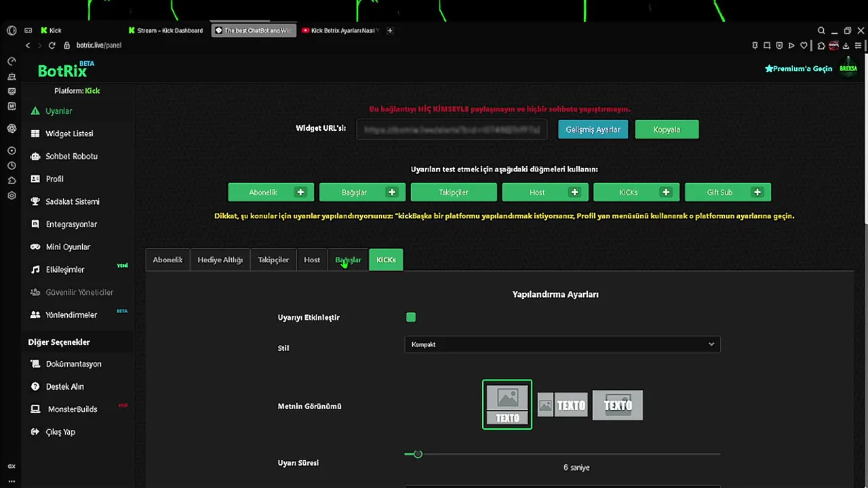Screen dimensions: 868x488
Task: Click the MonsterBuilds laptop icon
Action: pos(35,409)
